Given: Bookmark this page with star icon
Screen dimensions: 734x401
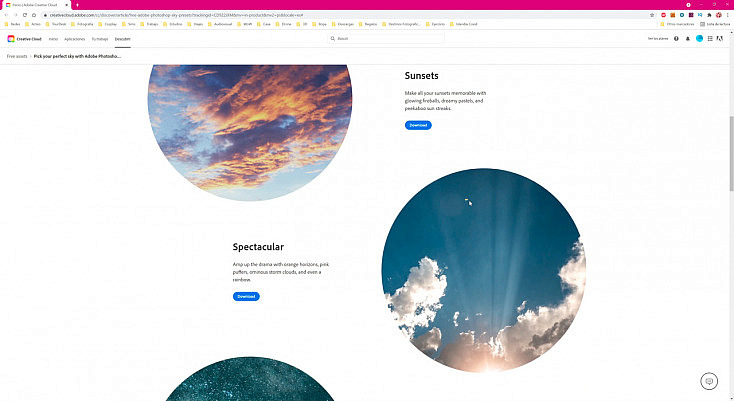Looking at the screenshot, I should pos(652,15).
